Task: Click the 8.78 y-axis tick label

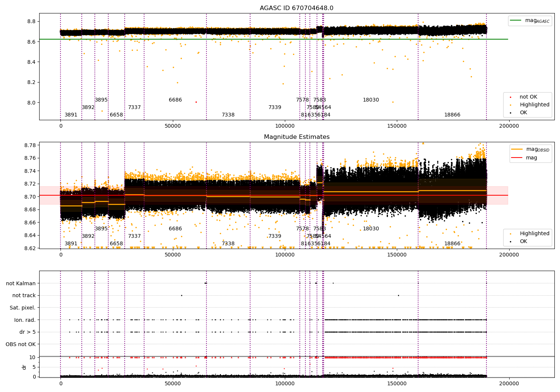Action: click(30, 145)
